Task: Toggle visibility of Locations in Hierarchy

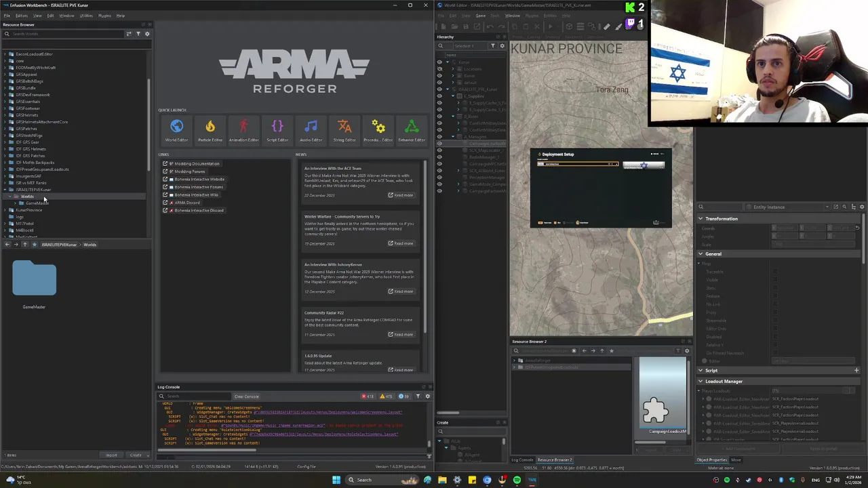Action: 439,69
